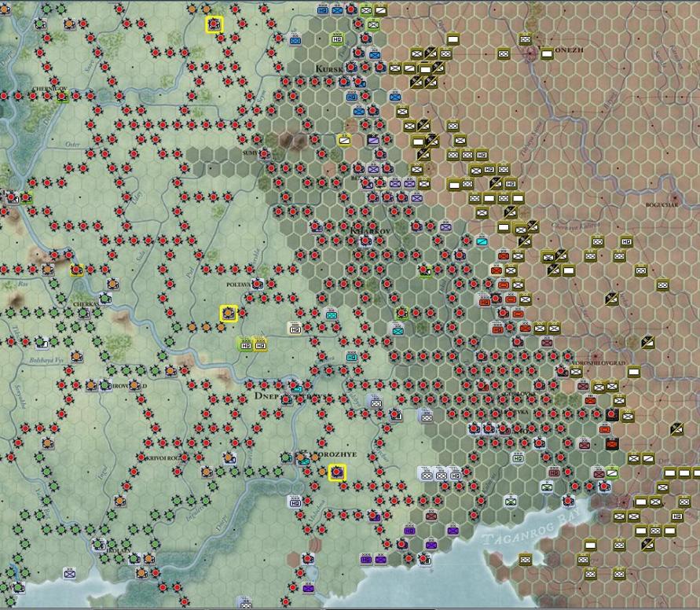This screenshot has height=610, width=700.
Task: Select the yellow HQ counter south of Poltava
Action: tap(260, 344)
